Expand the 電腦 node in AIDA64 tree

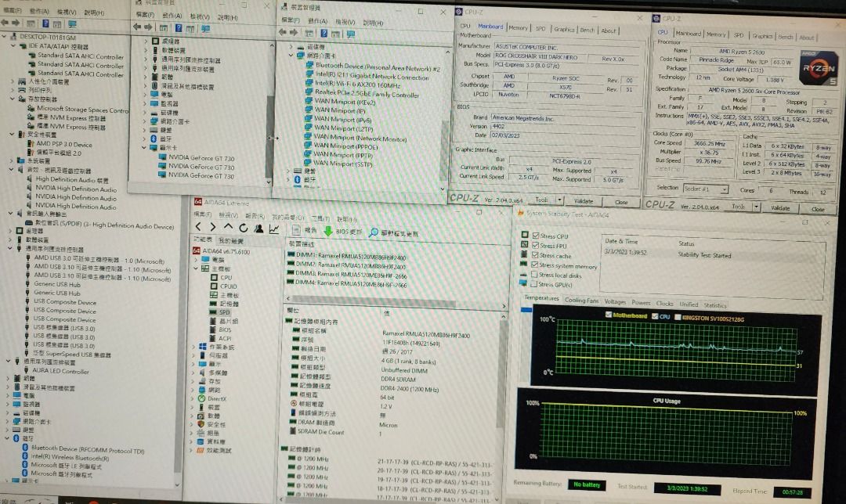pos(196,260)
